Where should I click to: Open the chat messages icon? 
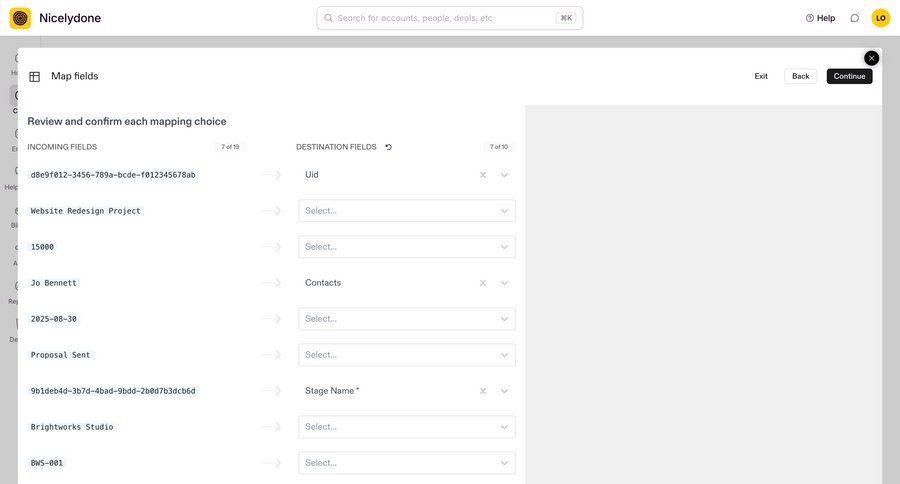tap(855, 18)
